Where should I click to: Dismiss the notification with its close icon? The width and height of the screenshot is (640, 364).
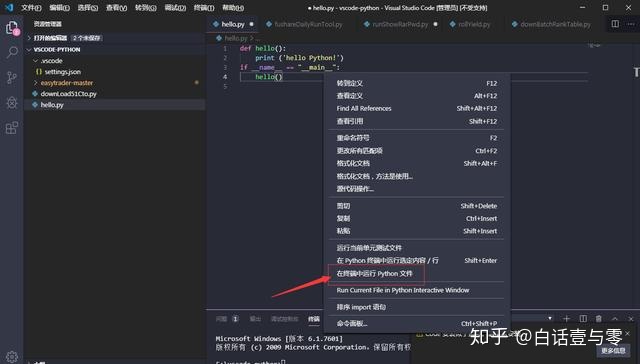[628, 334]
